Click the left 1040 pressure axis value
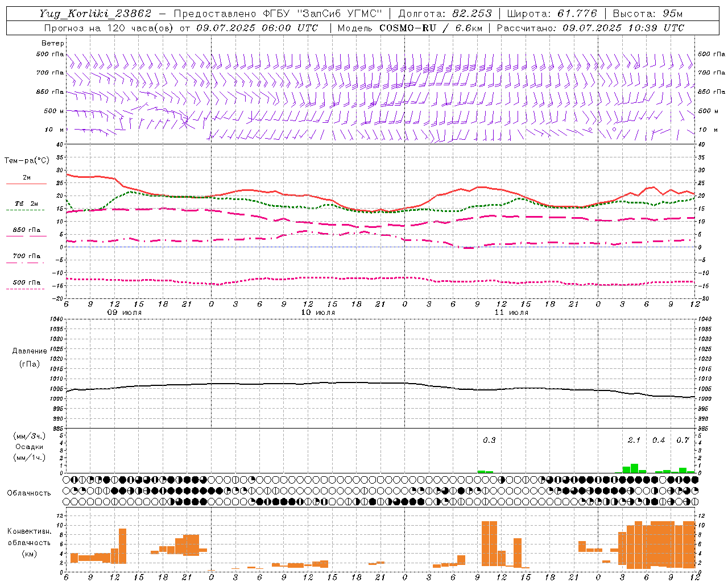The width and height of the screenshot is (728, 582). click(55, 319)
